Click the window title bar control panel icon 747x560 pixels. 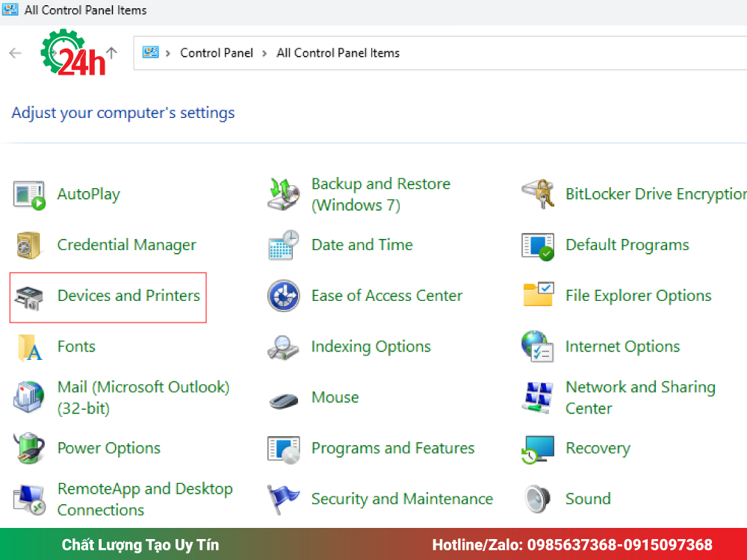[x=10, y=10]
